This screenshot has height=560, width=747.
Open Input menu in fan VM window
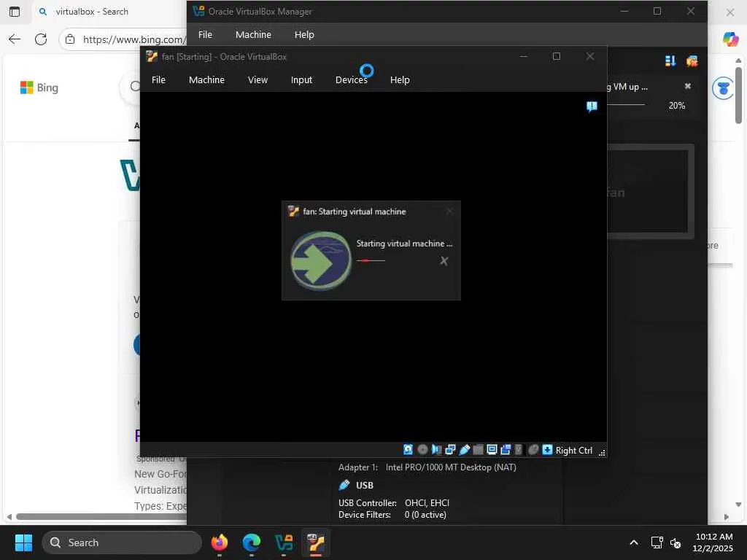301,80
